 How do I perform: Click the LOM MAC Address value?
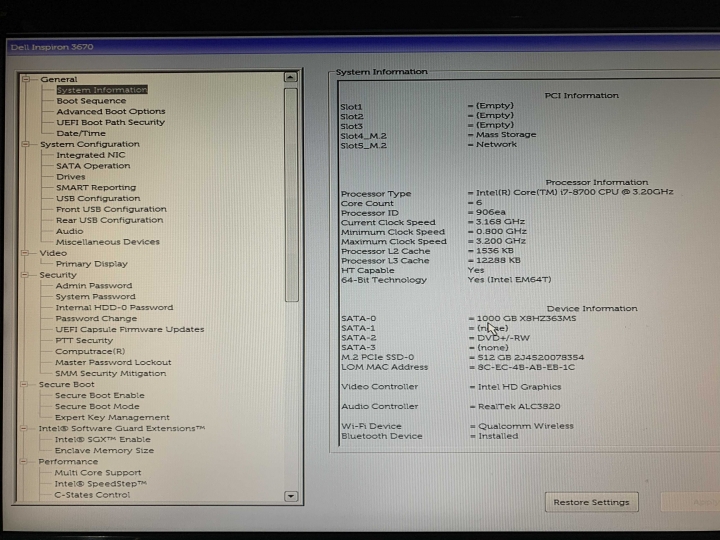tap(526, 367)
